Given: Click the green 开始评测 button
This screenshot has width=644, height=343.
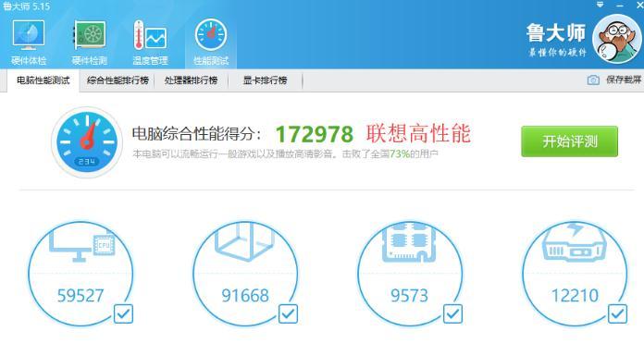Looking at the screenshot, I should tap(569, 141).
